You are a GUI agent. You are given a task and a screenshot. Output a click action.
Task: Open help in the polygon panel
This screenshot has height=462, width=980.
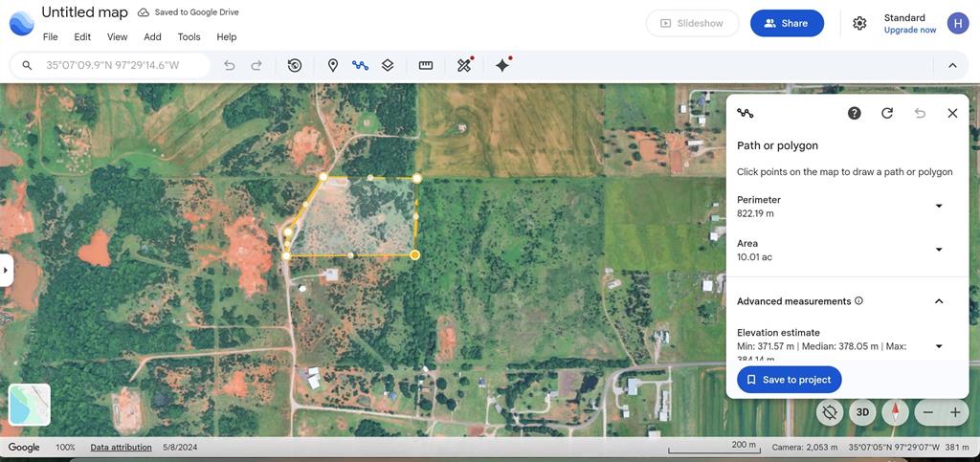coord(855,113)
